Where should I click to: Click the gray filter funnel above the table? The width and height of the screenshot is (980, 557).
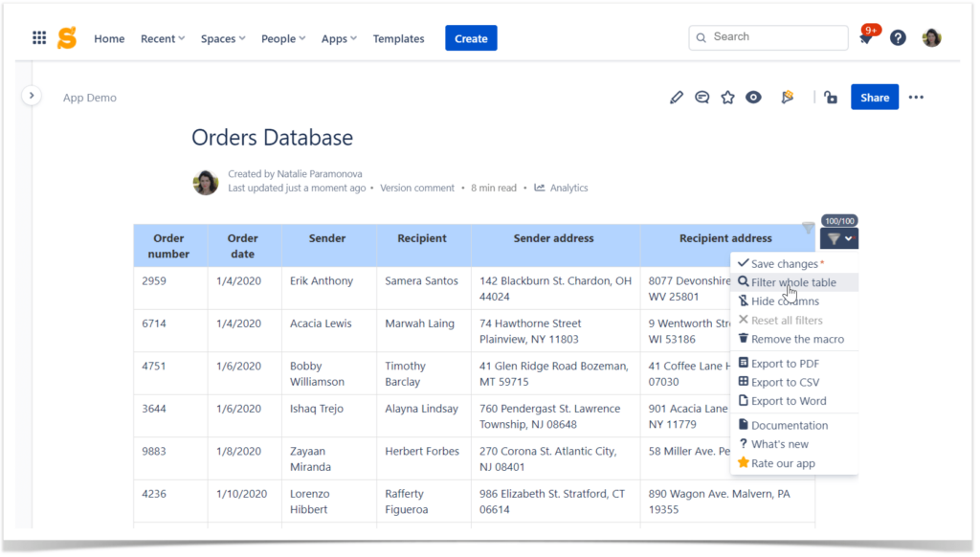point(808,229)
